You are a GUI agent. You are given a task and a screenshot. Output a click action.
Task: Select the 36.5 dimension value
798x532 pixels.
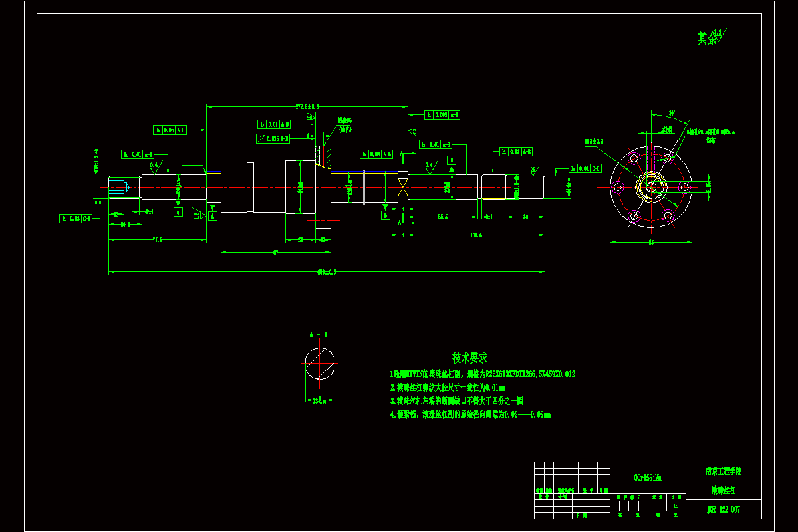tap(124, 224)
